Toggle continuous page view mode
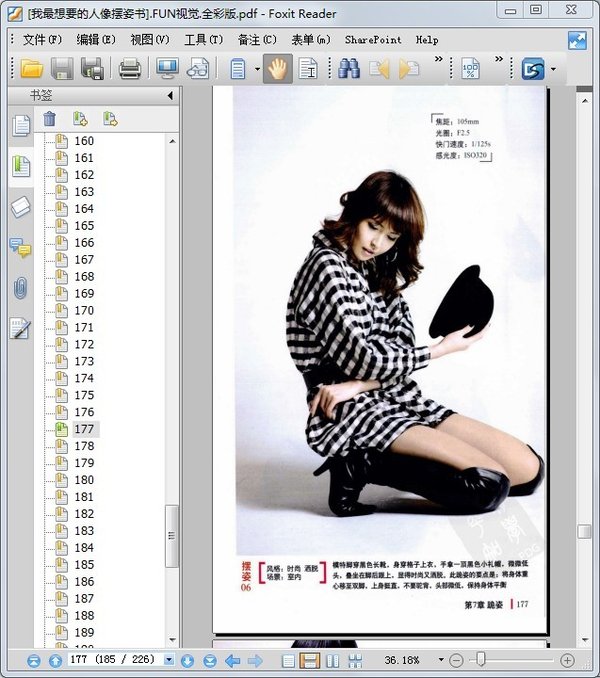This screenshot has width=600, height=678. click(310, 661)
